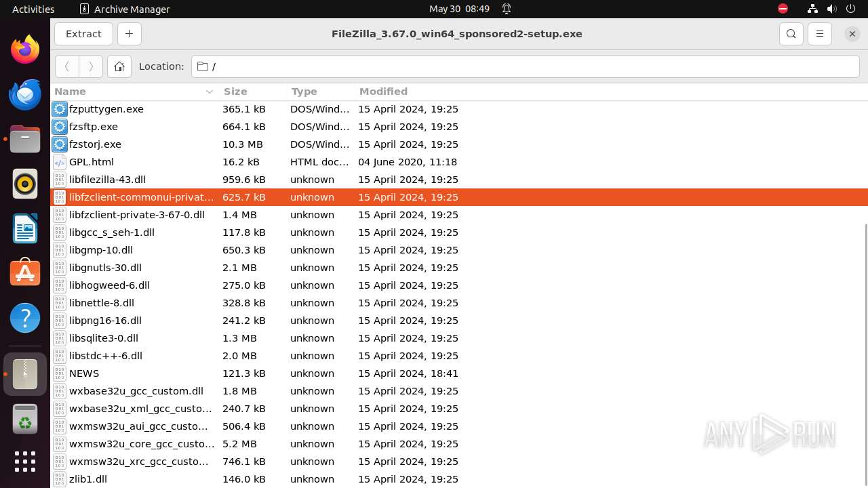This screenshot has width=868, height=488.
Task: Open the Help icon in dock
Action: point(25,318)
